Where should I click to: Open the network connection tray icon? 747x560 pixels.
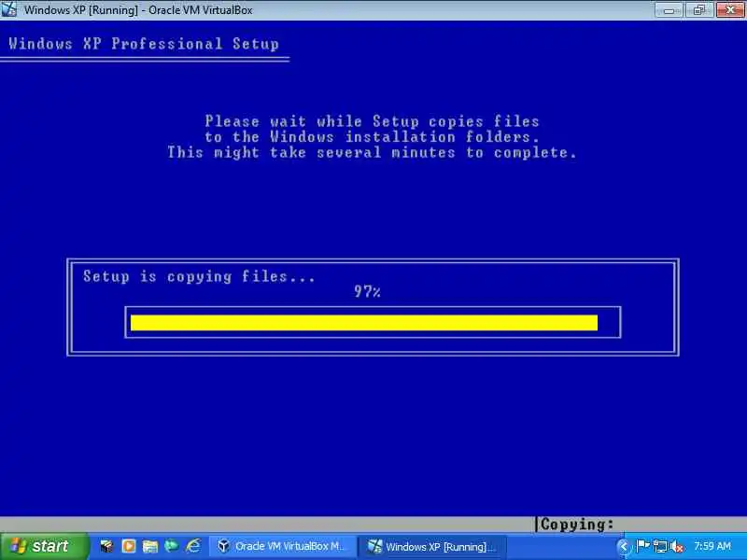click(x=660, y=546)
